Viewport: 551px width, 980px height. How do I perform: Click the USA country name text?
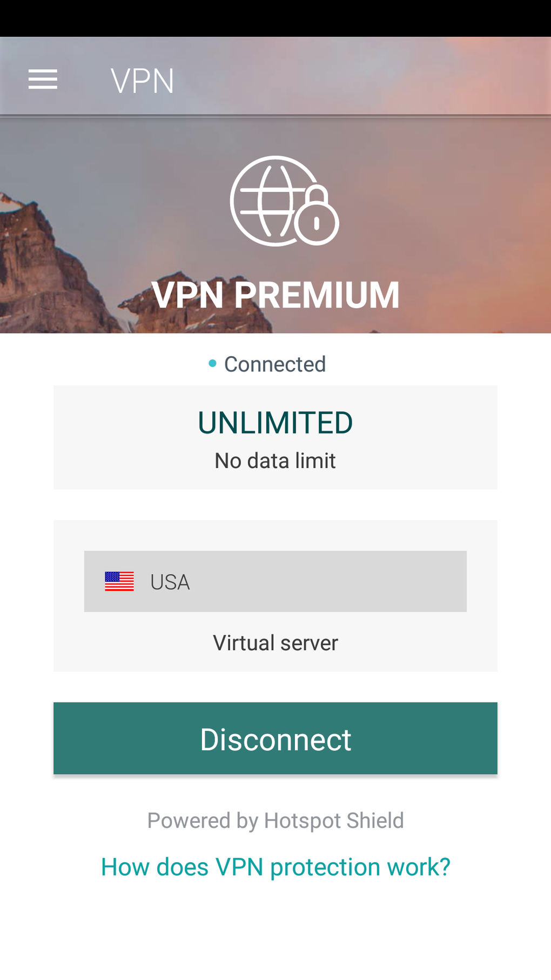pyautogui.click(x=170, y=582)
